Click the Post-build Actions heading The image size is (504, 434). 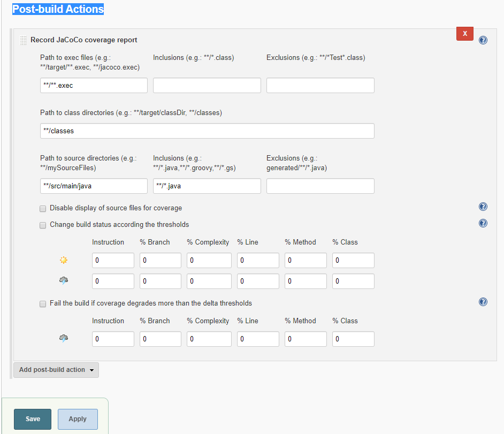click(x=58, y=9)
